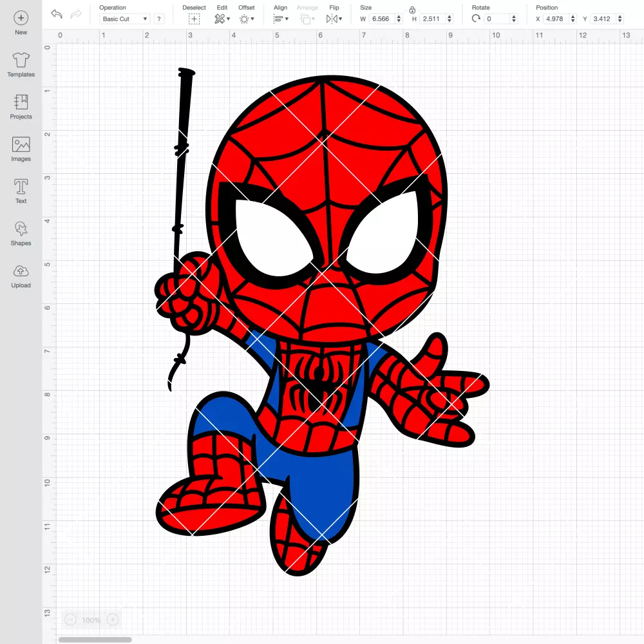This screenshot has width=644, height=644.
Task: Redo the last action
Action: [x=76, y=14]
